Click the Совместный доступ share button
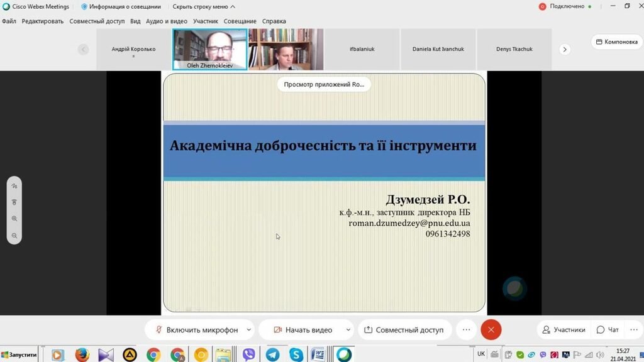The image size is (644, 362). pyautogui.click(x=404, y=330)
